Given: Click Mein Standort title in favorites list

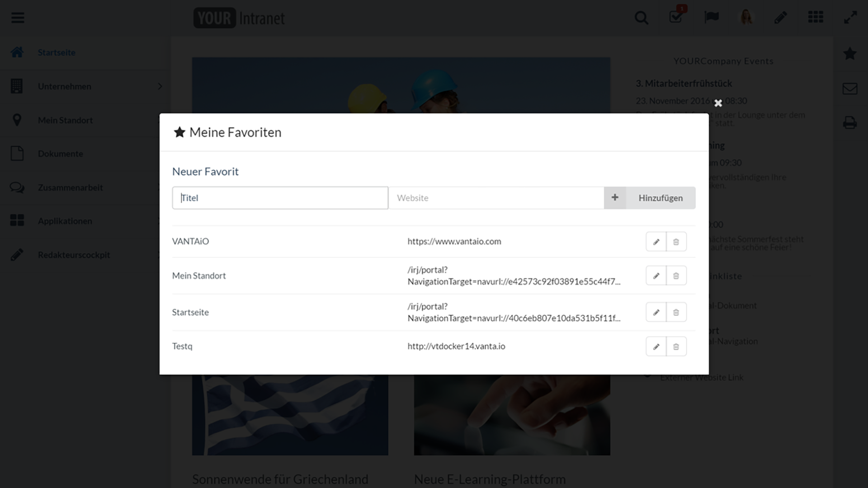Looking at the screenshot, I should point(199,276).
